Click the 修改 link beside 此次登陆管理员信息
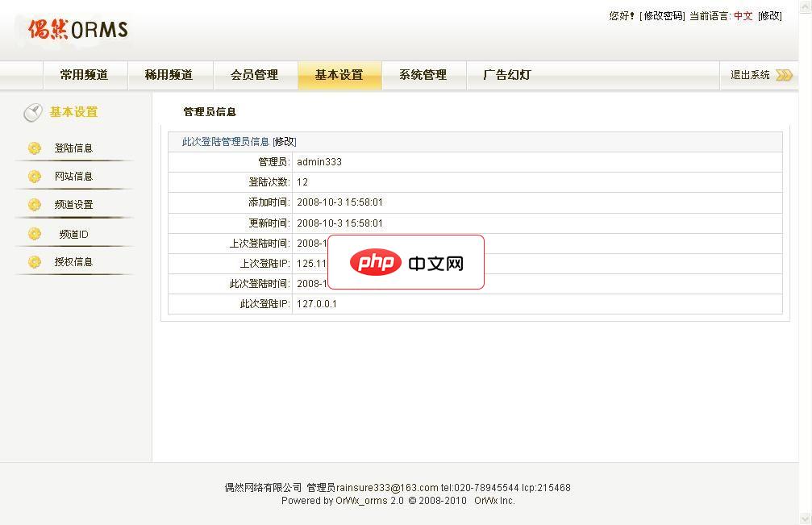Screen dimensions: 812x525 pyautogui.click(x=285, y=142)
